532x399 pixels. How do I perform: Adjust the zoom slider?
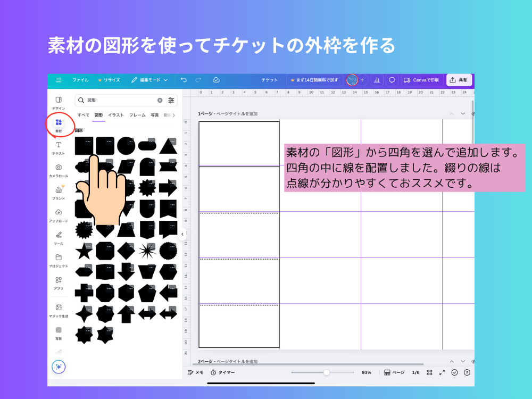[326, 372]
